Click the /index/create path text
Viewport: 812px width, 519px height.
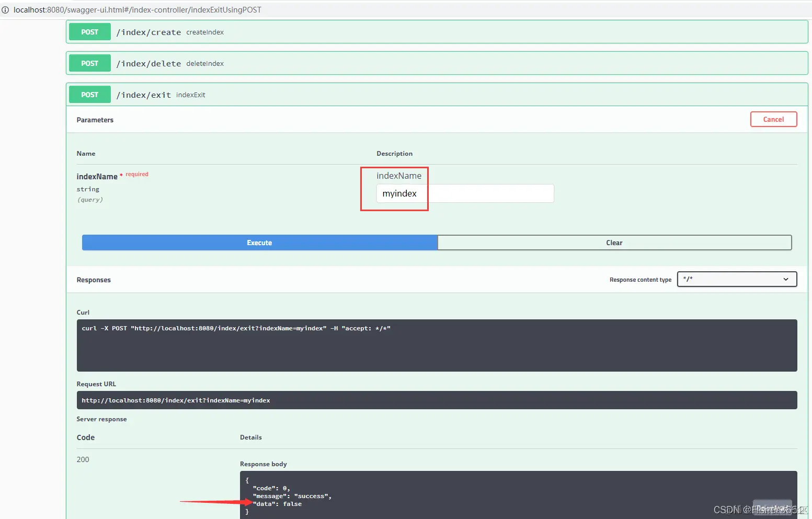[148, 32]
